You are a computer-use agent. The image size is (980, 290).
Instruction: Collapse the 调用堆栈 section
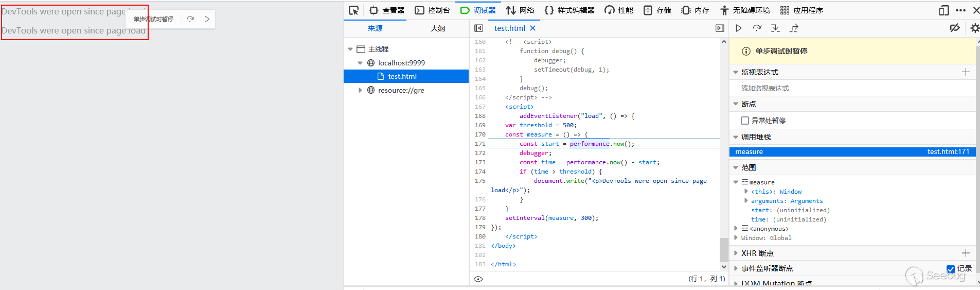pos(736,137)
